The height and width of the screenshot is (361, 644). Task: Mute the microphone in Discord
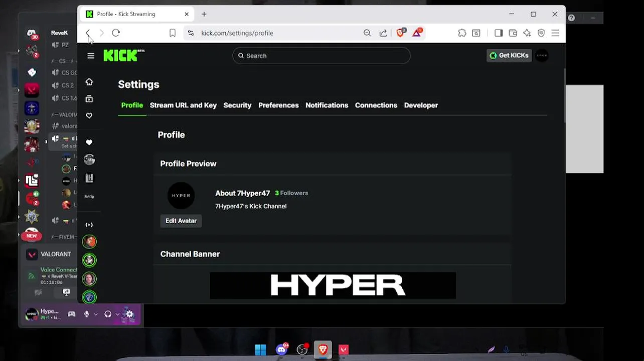coord(87,314)
